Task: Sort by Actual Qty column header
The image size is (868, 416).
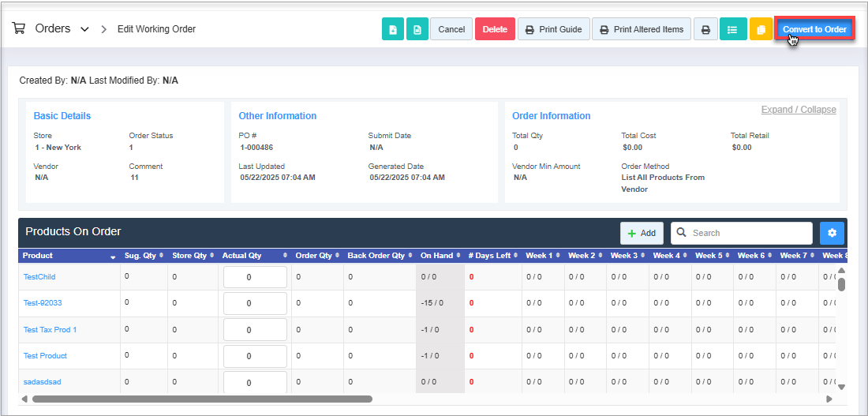Action: click(x=255, y=255)
